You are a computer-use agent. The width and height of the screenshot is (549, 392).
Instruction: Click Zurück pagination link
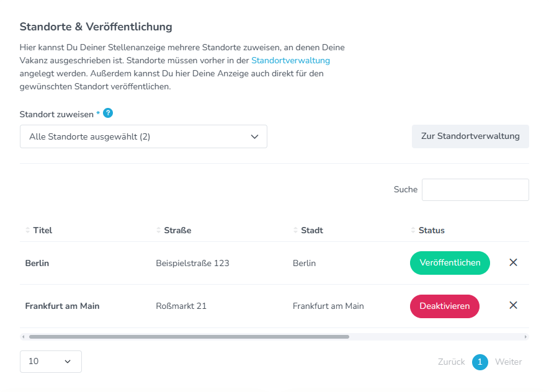[x=451, y=362]
